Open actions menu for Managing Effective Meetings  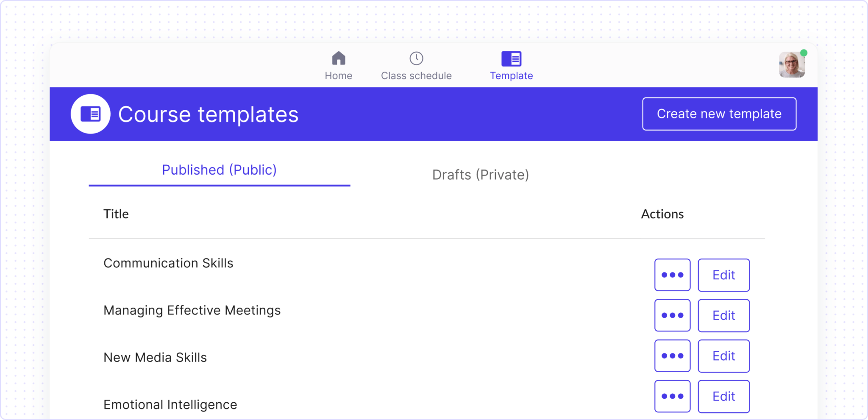[672, 315]
